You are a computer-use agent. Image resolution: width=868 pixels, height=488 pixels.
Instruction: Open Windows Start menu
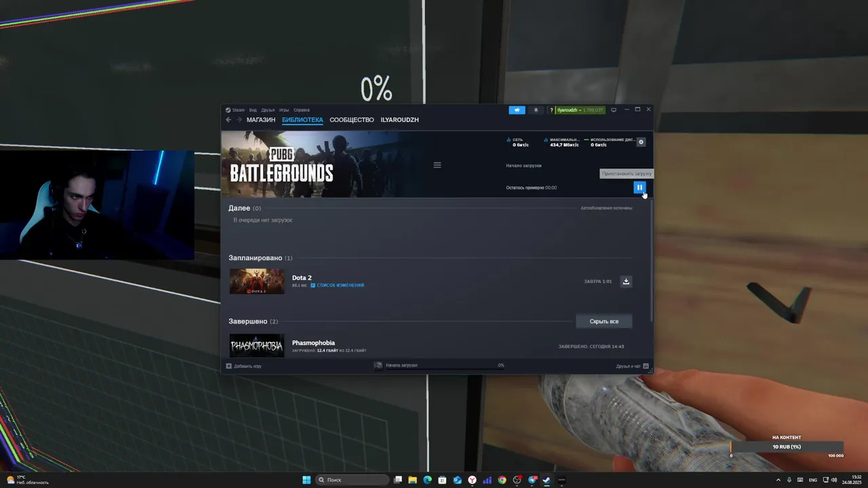coord(307,480)
